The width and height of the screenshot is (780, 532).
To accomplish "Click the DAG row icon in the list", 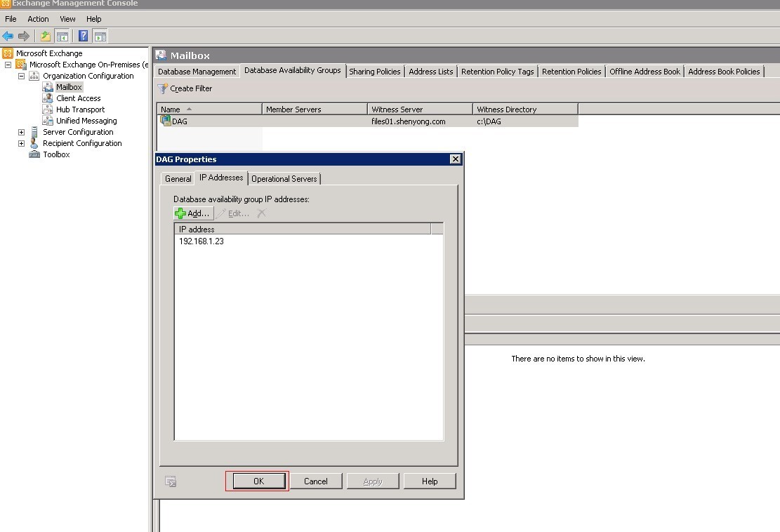I will (165, 121).
